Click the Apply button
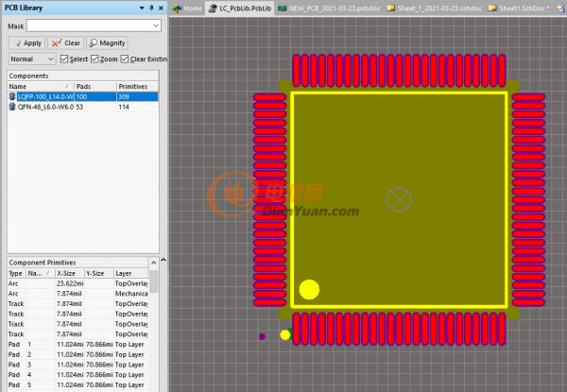567x392 pixels. tap(27, 43)
